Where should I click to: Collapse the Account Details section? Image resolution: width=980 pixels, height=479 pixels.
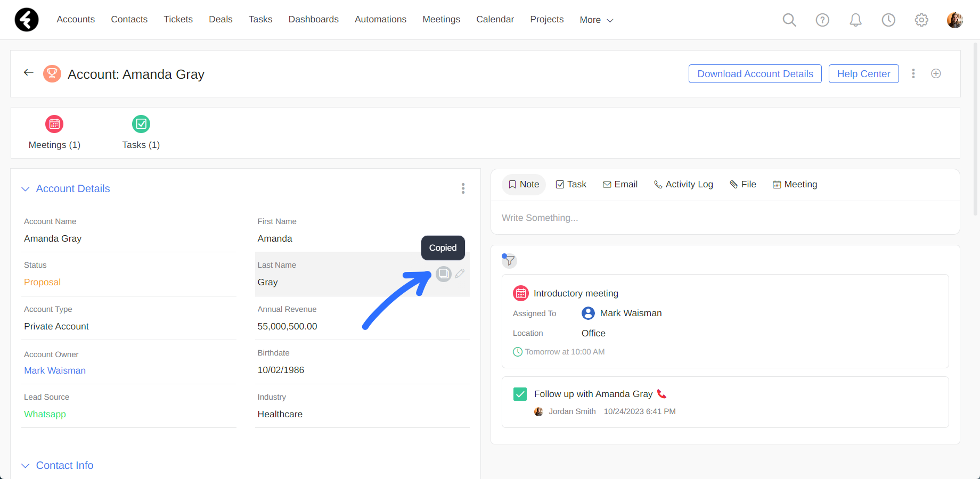pos(25,189)
